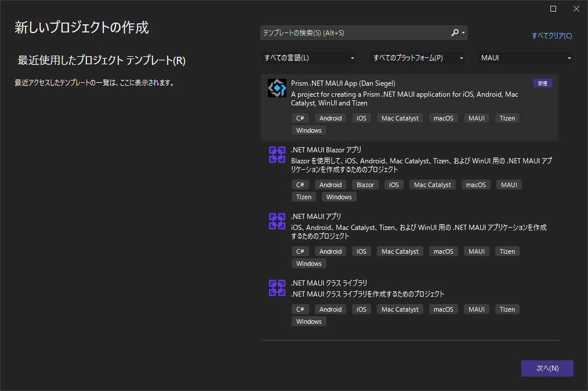Image resolution: width=588 pixels, height=391 pixels.
Task: Click the .NET MAUI クラス ライブラリを作成するためのプロジェクト description
Action: [368, 294]
